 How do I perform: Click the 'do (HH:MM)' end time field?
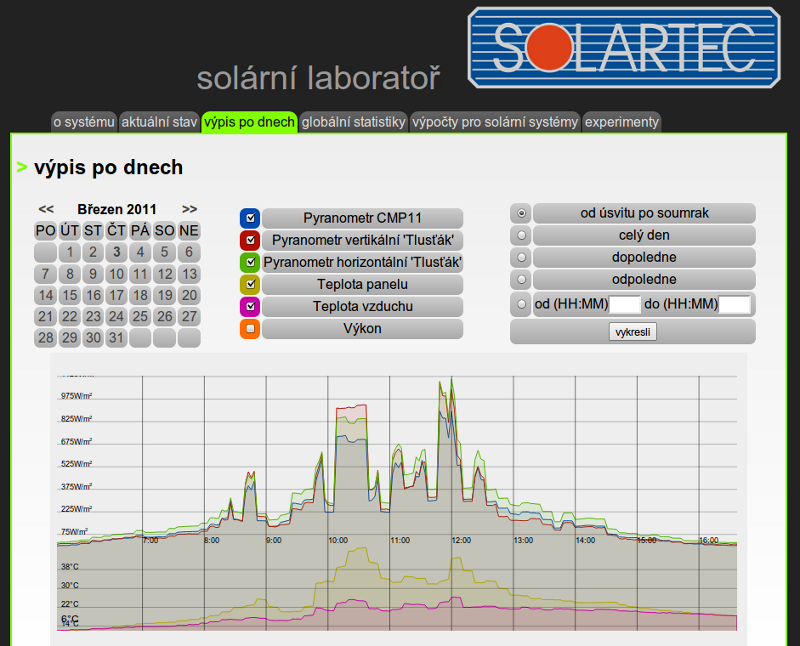tap(734, 304)
